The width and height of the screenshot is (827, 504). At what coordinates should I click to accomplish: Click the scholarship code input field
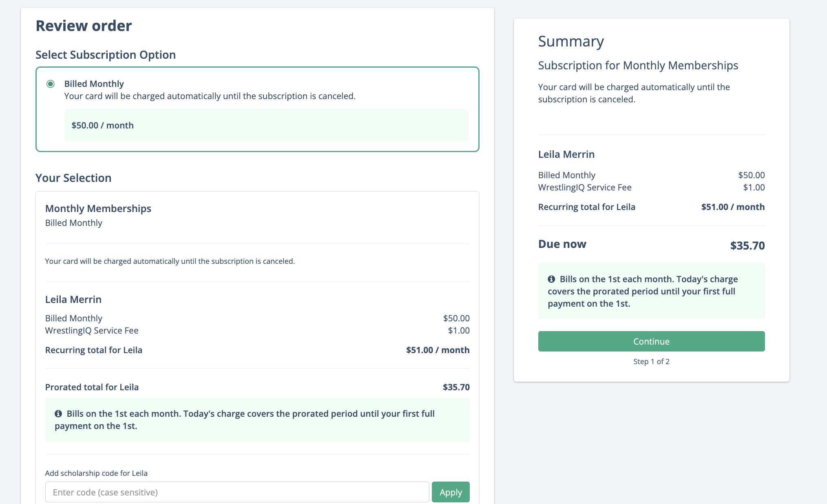pyautogui.click(x=237, y=492)
